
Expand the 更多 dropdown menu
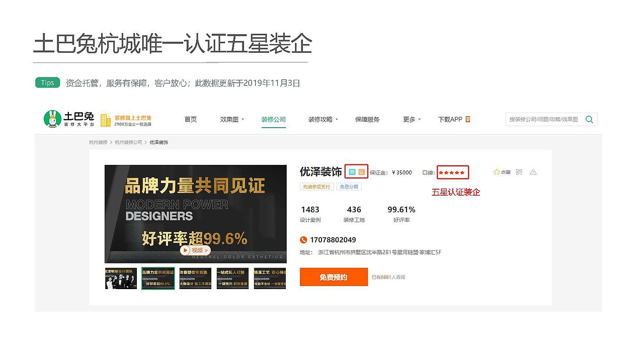point(412,119)
